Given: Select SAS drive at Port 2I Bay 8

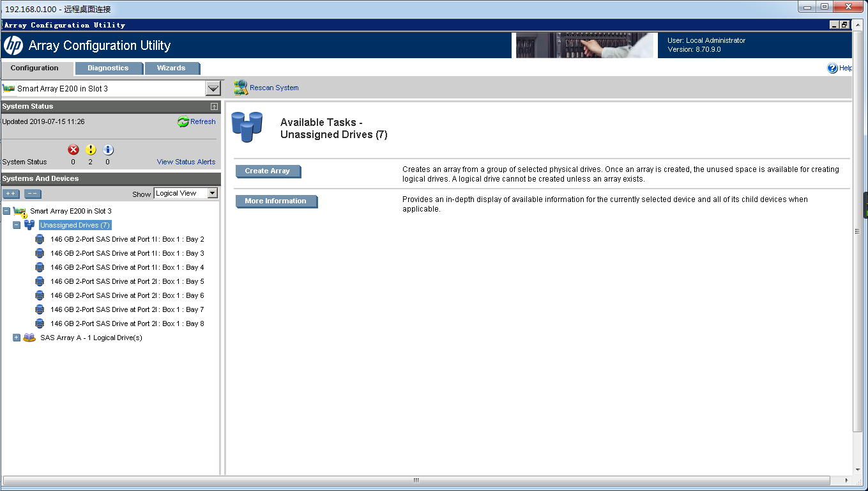Looking at the screenshot, I should [x=128, y=323].
